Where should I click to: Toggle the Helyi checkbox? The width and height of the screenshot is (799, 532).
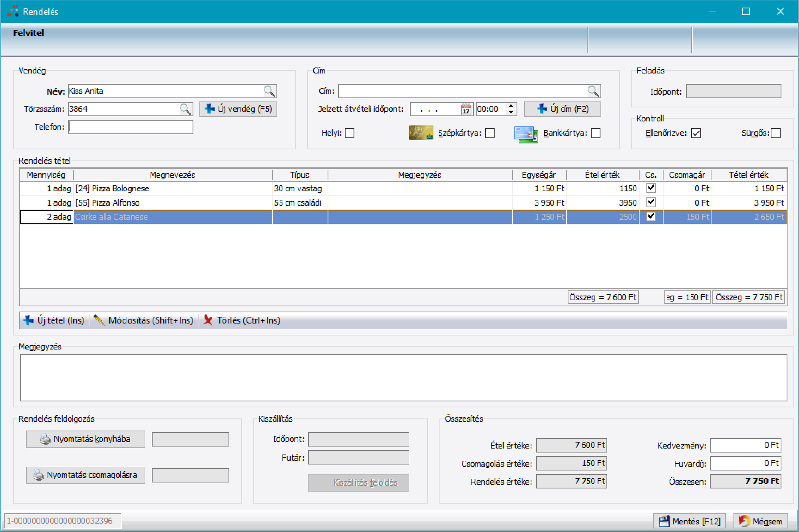350,133
